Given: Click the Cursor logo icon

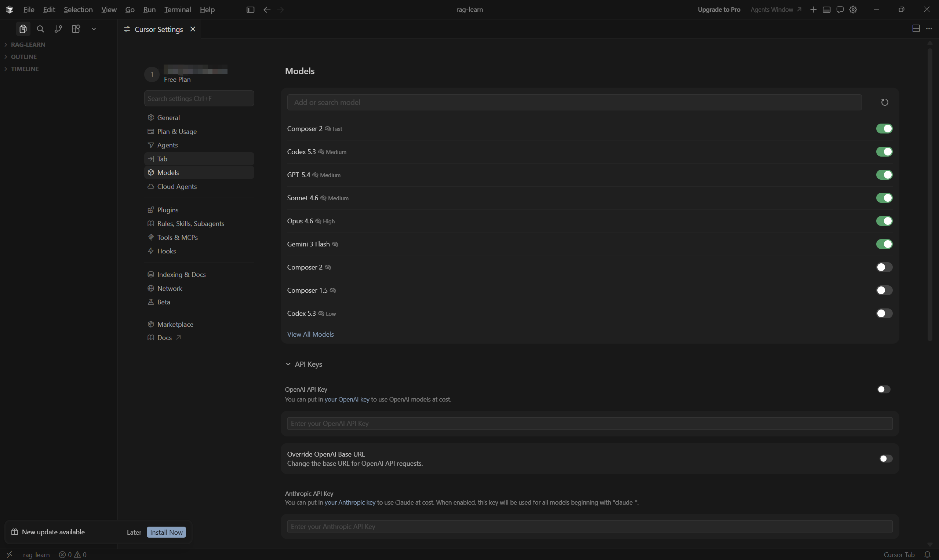Looking at the screenshot, I should click(x=10, y=10).
